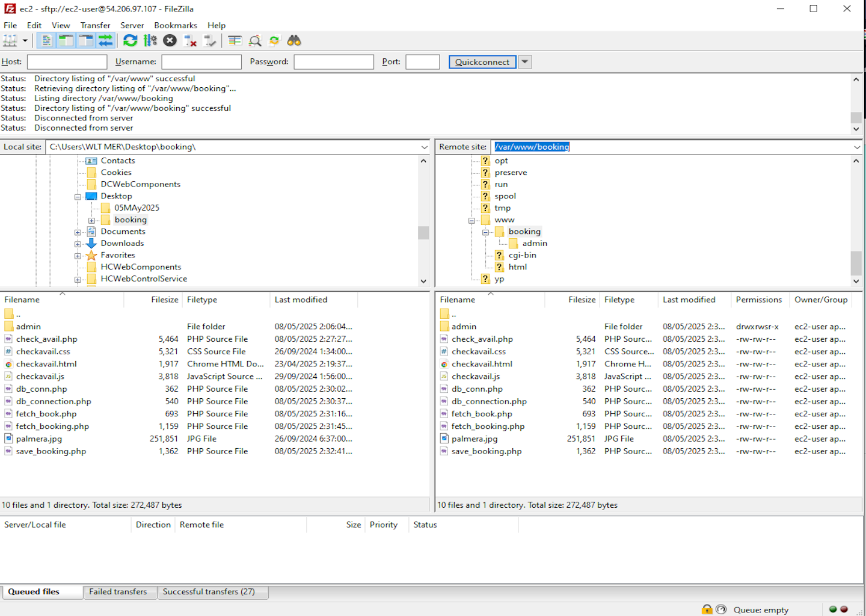
Task: Click the refresh file lists icon
Action: point(130,41)
